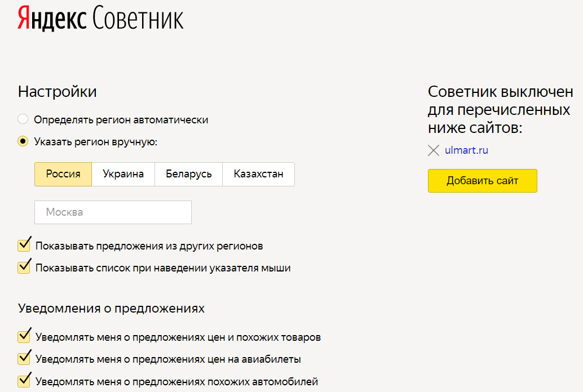This screenshot has width=583, height=392.
Task: Click the 'Настройки' heading
Action: tap(58, 92)
